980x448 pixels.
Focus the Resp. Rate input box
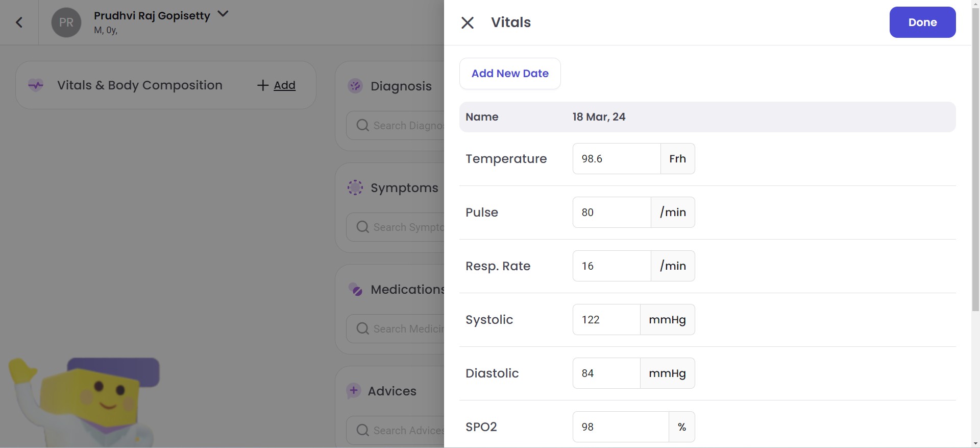click(x=611, y=266)
